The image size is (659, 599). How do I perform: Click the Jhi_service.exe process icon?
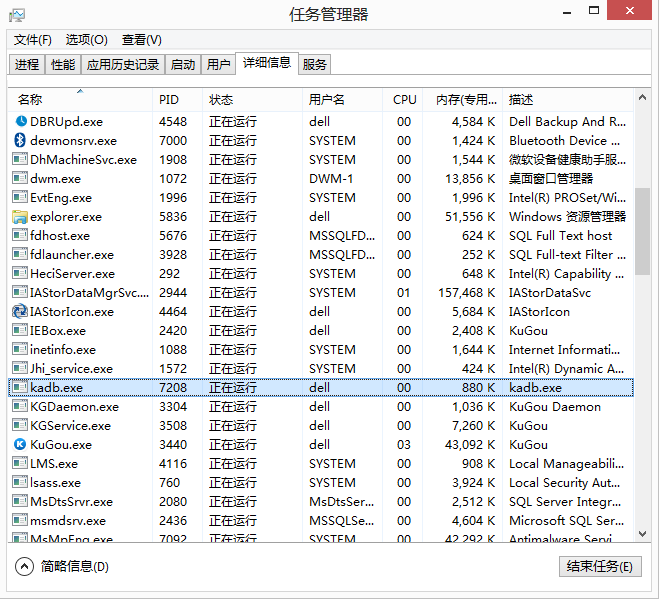tap(20, 368)
